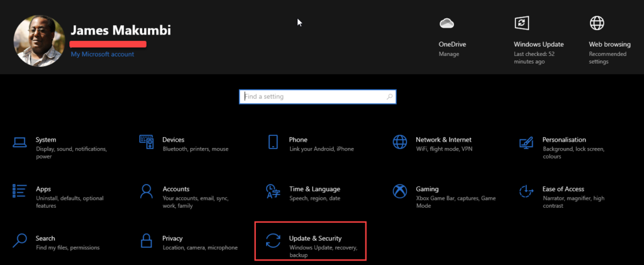Screen dimensions: 644x265
Task: Follow the My Microsoft account link
Action: pyautogui.click(x=103, y=54)
